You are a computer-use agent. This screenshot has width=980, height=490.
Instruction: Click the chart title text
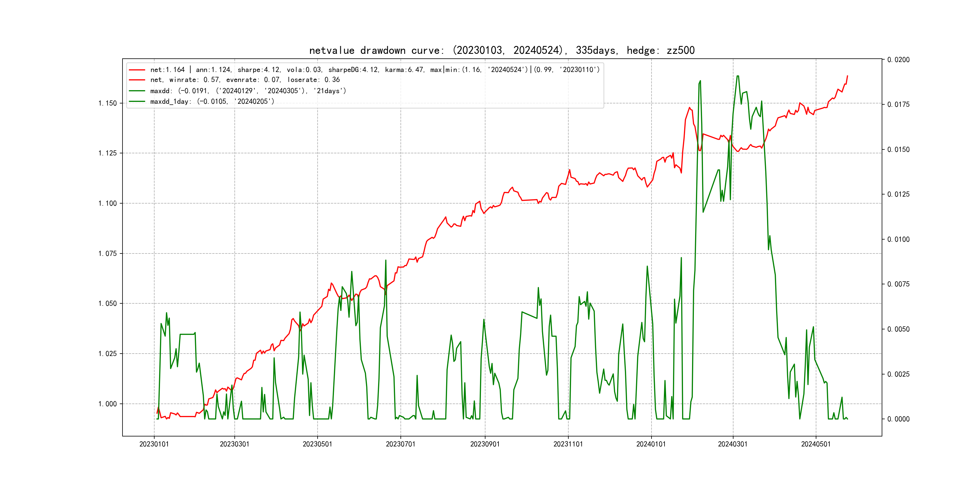(x=502, y=50)
